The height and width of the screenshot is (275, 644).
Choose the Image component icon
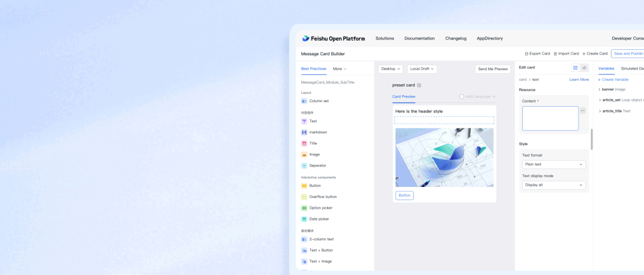pyautogui.click(x=304, y=154)
